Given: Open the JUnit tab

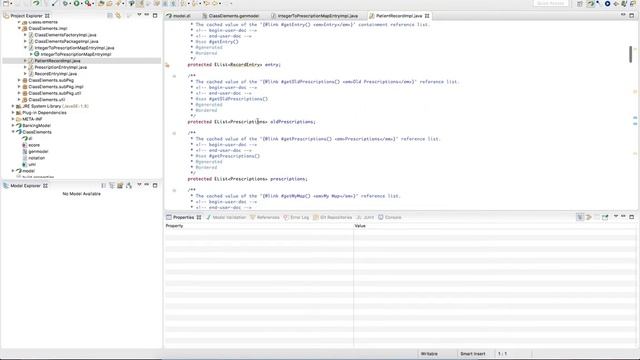Looking at the screenshot, I should coord(365,218).
